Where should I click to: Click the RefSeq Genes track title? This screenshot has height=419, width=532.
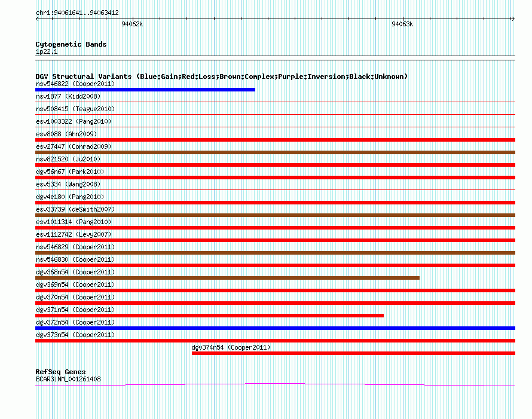coord(60,372)
